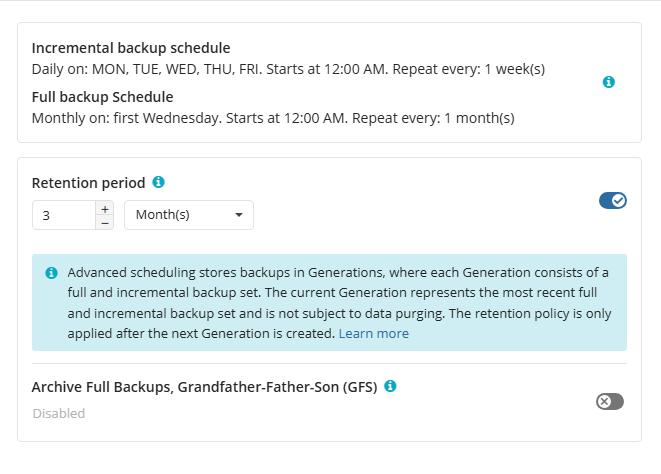The width and height of the screenshot is (661, 474).
Task: Decrease retention value with the minus button
Action: tap(105, 222)
